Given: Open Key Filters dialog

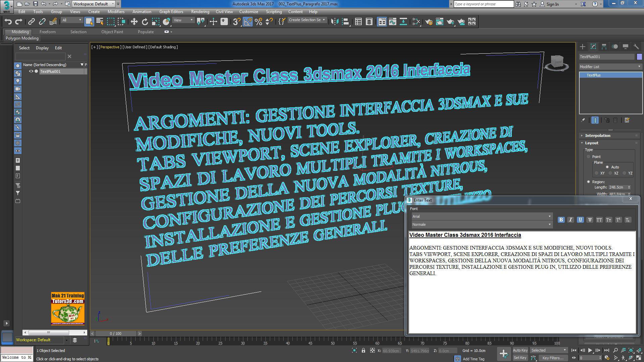Looking at the screenshot, I should click(553, 358).
